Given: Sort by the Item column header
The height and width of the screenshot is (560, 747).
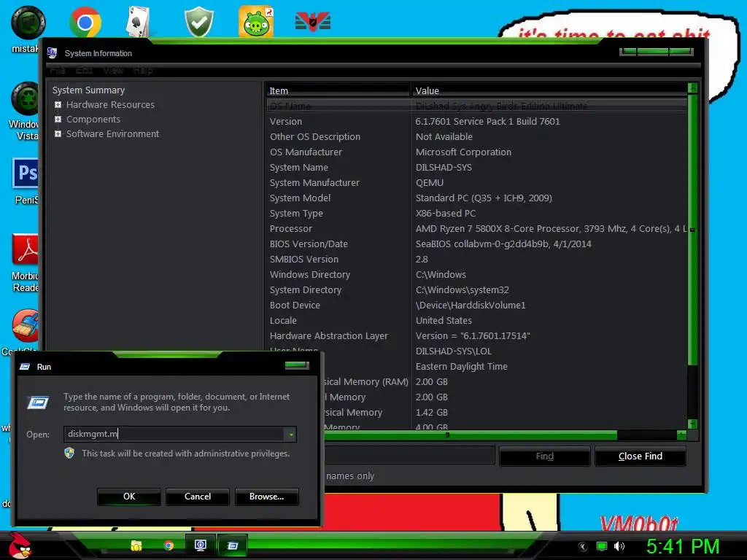Looking at the screenshot, I should point(337,90).
